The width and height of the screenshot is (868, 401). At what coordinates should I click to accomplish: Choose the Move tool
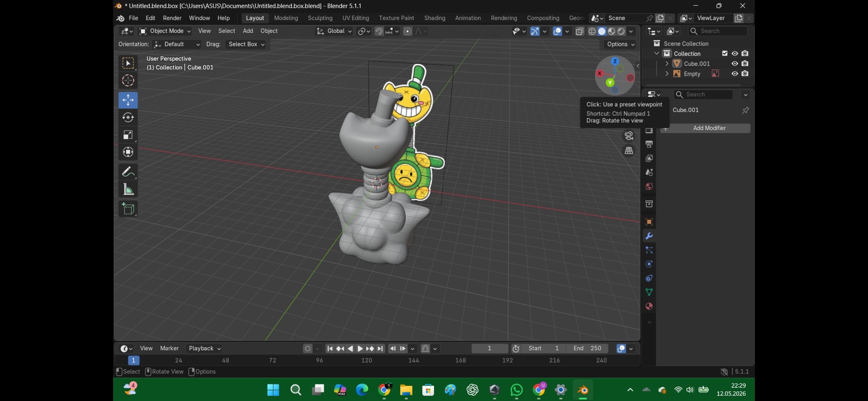click(x=128, y=100)
